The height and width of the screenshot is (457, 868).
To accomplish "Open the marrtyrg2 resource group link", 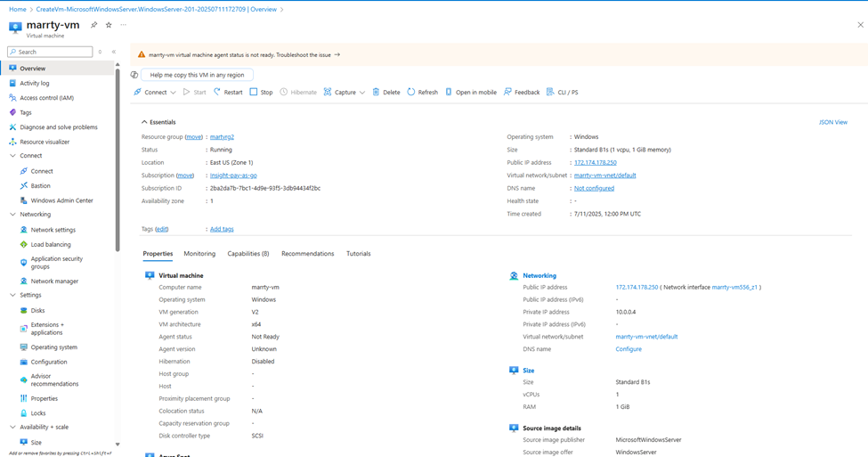I will (x=221, y=137).
